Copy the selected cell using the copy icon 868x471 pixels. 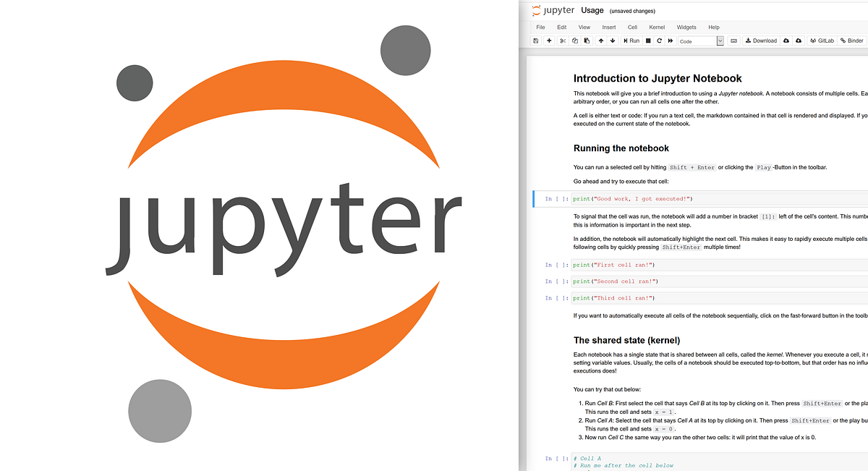coord(574,41)
